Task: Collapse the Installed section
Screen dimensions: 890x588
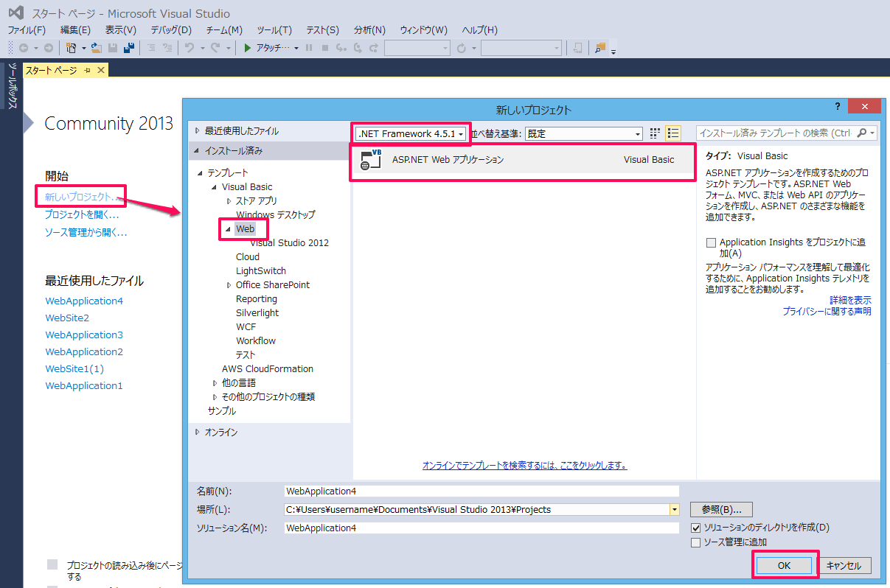Action: tap(197, 150)
